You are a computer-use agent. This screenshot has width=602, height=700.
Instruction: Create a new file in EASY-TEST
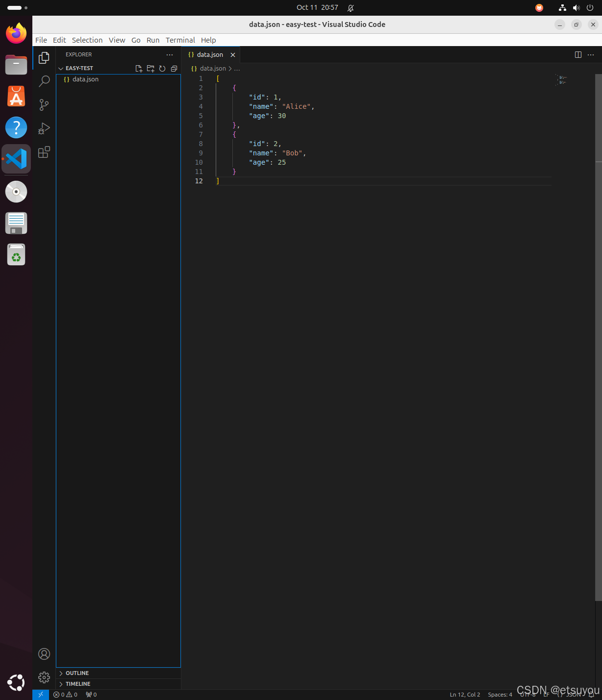[139, 69]
